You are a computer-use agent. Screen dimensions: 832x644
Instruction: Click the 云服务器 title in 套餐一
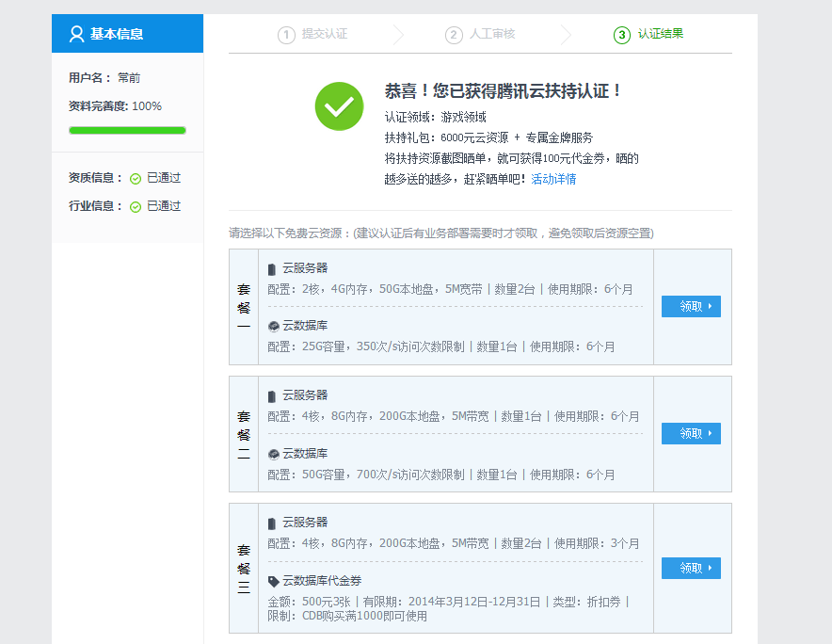click(x=305, y=268)
